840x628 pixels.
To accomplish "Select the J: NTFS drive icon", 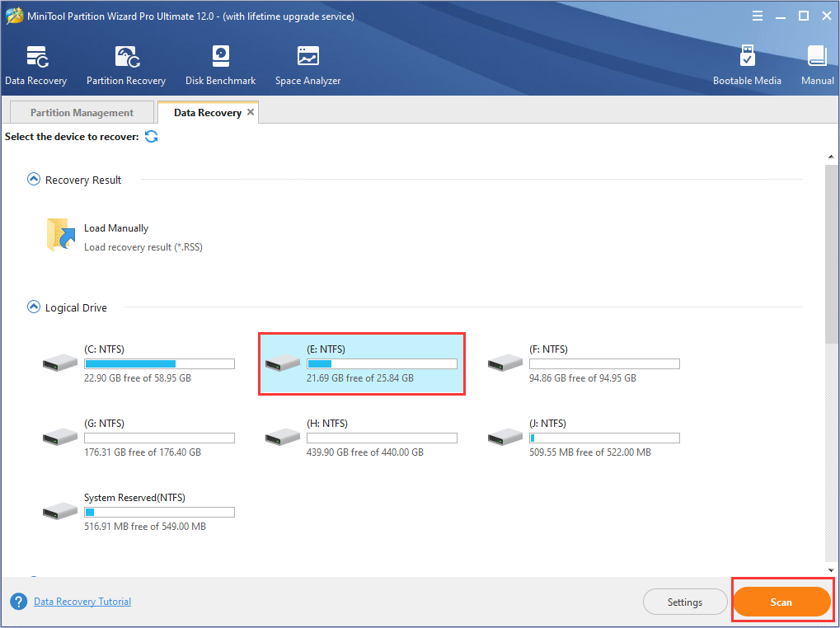I will point(505,437).
